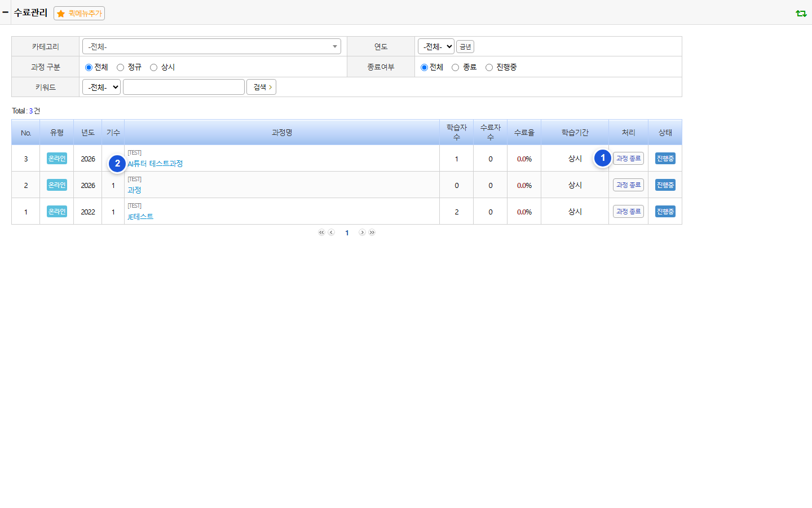Open the 카테고리 dropdown
This screenshot has height=508, width=812.
pos(211,46)
